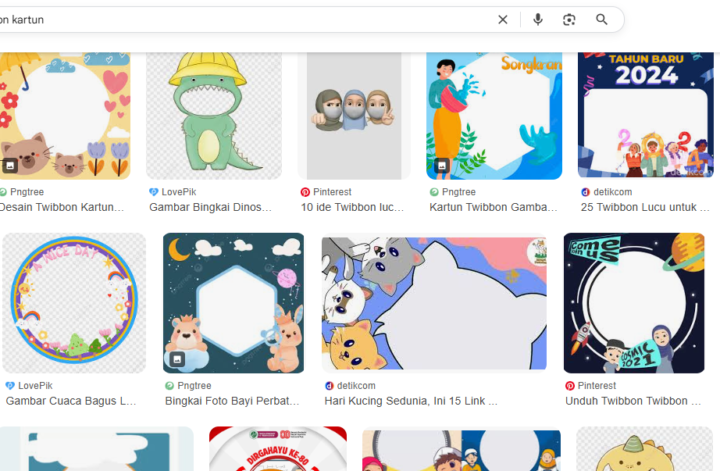The image size is (720, 471).
Task: Open 'Gambar Cuaca Bagus' LovePik link
Action: (71, 401)
